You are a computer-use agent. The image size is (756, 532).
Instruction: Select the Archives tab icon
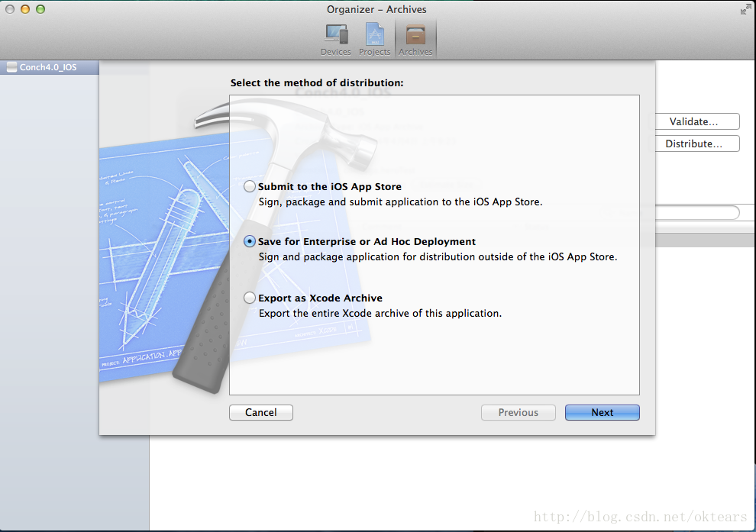(x=415, y=34)
